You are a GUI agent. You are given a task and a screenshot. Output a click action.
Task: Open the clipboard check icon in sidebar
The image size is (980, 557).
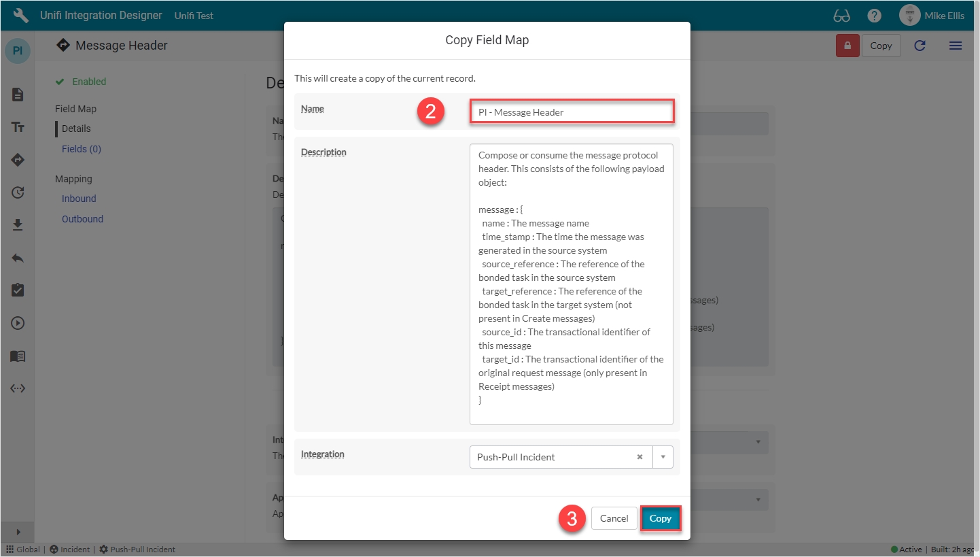(18, 290)
